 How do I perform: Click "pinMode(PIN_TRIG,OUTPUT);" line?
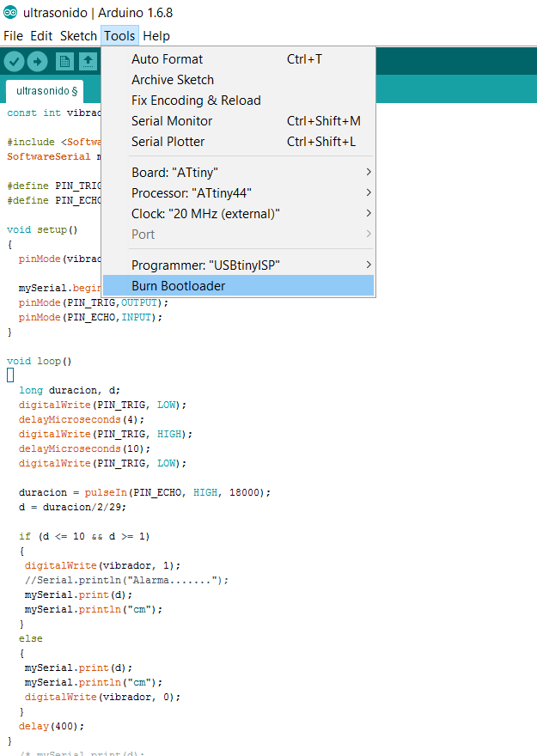coord(94,302)
